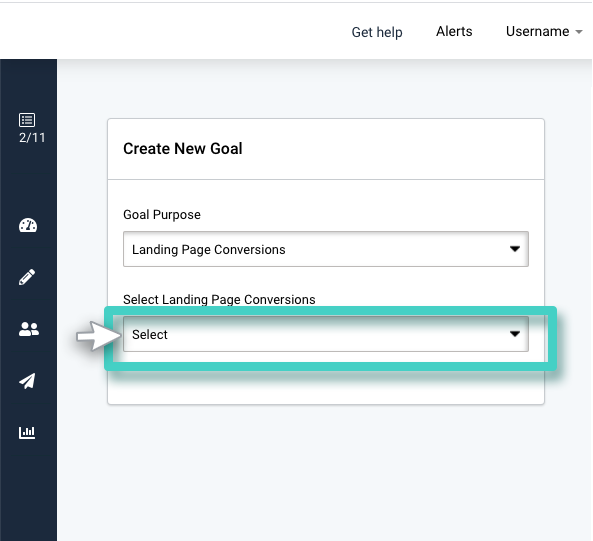Open the dashboard gauge icon in sidebar
The image size is (593, 541).
pyautogui.click(x=28, y=225)
